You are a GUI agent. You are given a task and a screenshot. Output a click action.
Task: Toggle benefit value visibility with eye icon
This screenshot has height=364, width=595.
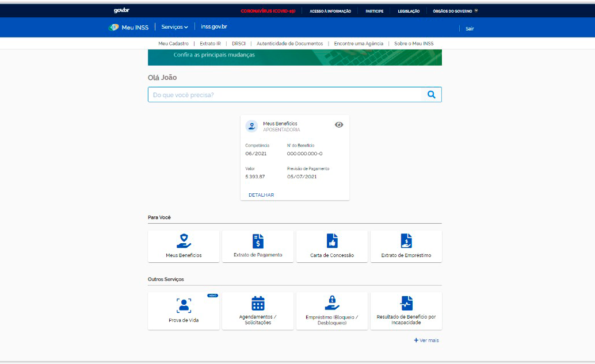point(339,125)
